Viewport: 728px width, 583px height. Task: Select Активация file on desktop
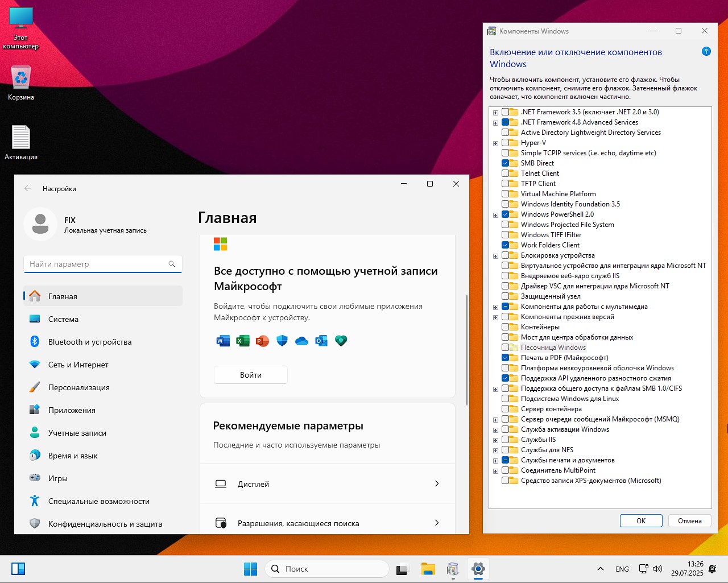[21, 143]
